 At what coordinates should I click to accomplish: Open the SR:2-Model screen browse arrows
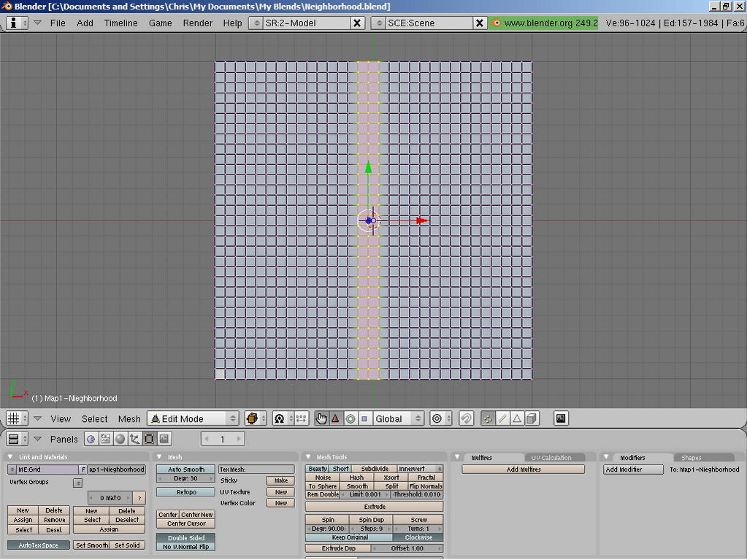pyautogui.click(x=256, y=23)
